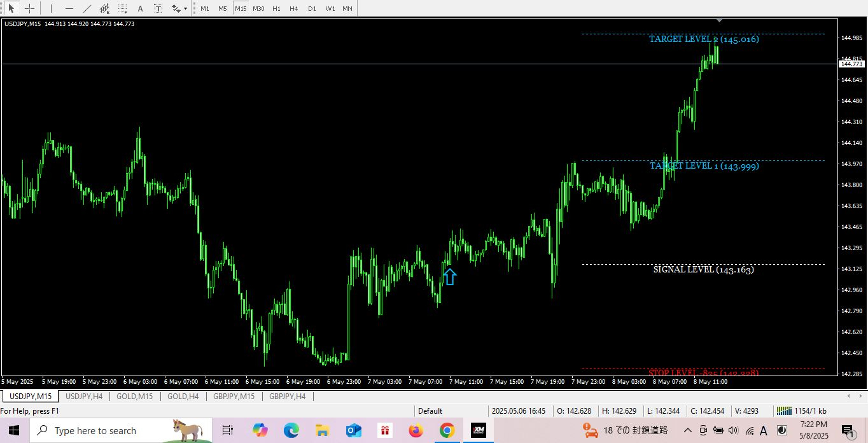Image resolution: width=868 pixels, height=443 pixels.
Task: Select the Text Label tool
Action: point(158,9)
